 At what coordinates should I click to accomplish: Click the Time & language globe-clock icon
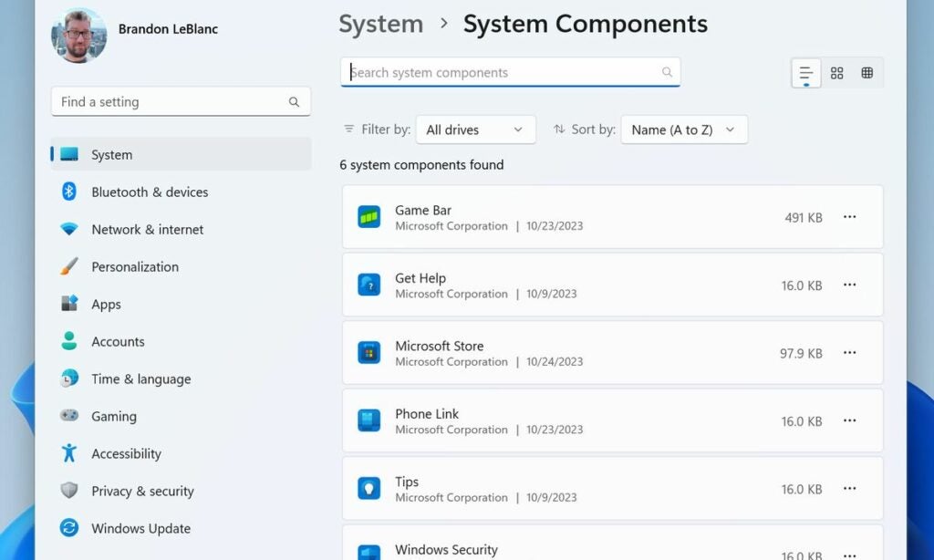pyautogui.click(x=69, y=379)
